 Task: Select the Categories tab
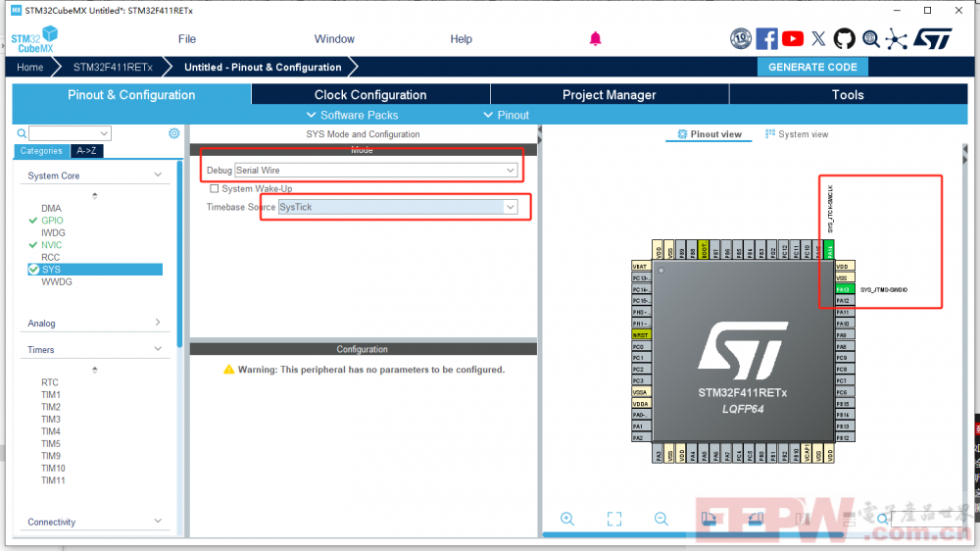click(x=41, y=151)
